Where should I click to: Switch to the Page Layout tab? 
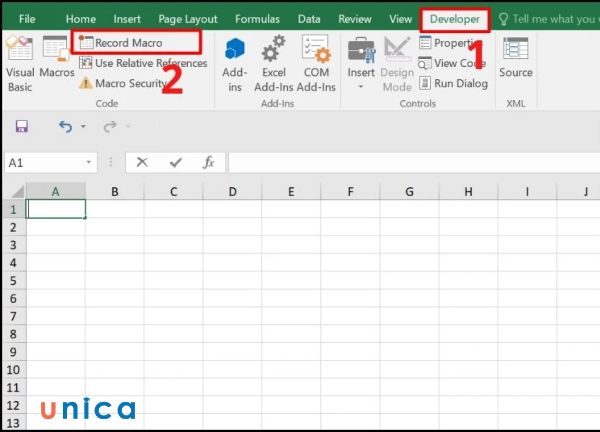point(188,19)
